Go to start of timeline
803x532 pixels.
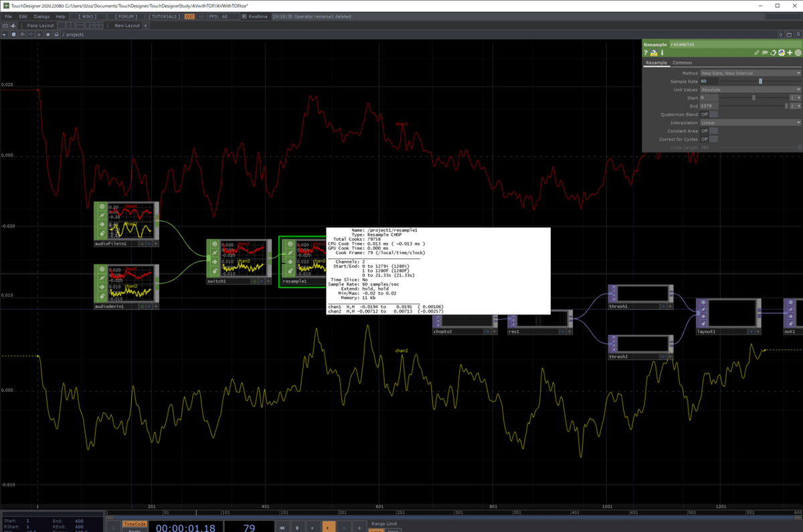click(282, 527)
